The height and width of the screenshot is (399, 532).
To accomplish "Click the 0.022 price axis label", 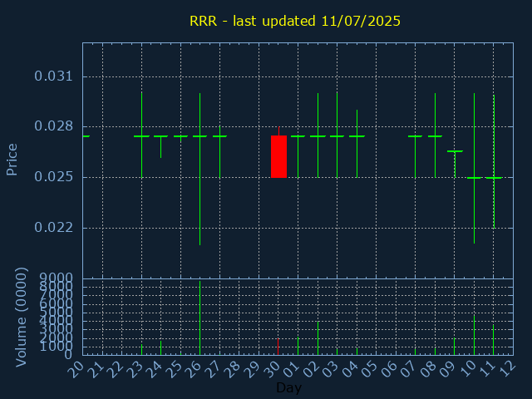I will (53, 227).
